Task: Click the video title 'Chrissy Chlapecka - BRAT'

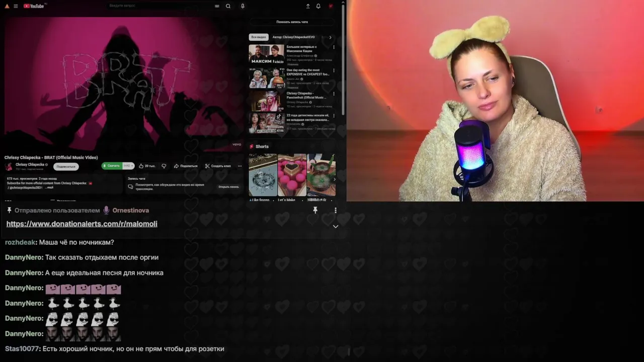Action: tap(51, 157)
